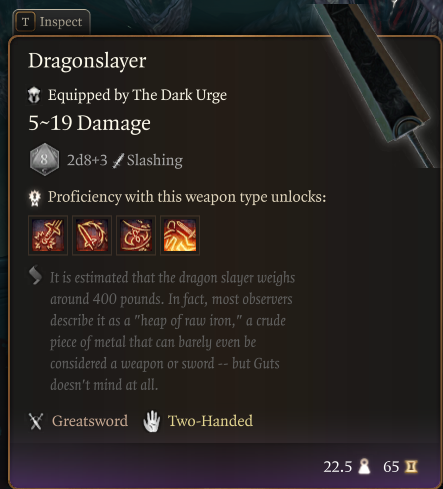Click the lore description scroll icon
443x489 pixels.
point(35,275)
